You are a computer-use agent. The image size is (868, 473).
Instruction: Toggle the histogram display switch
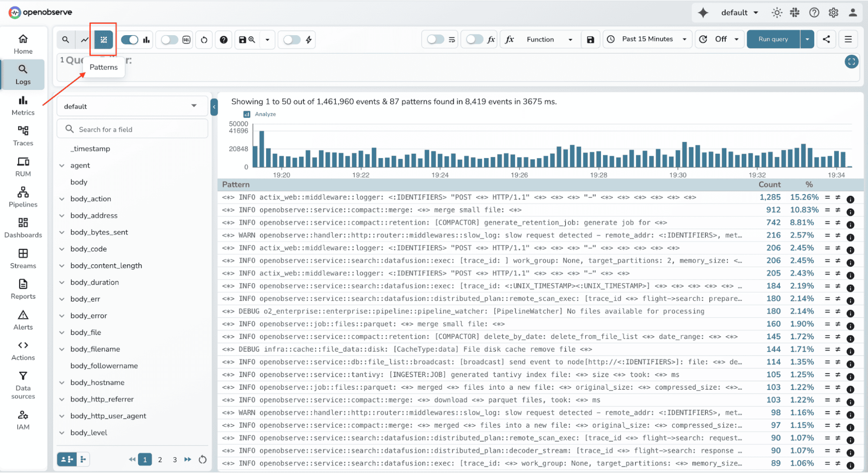tap(129, 40)
